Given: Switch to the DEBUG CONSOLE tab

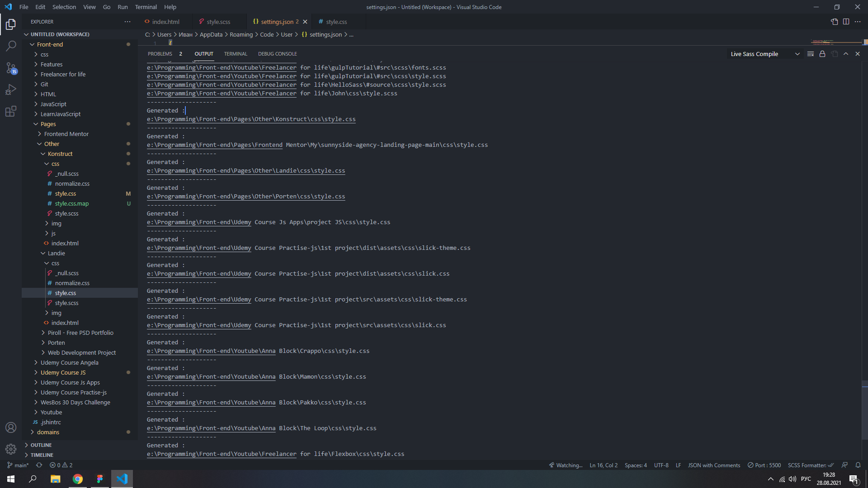Looking at the screenshot, I should 277,54.
